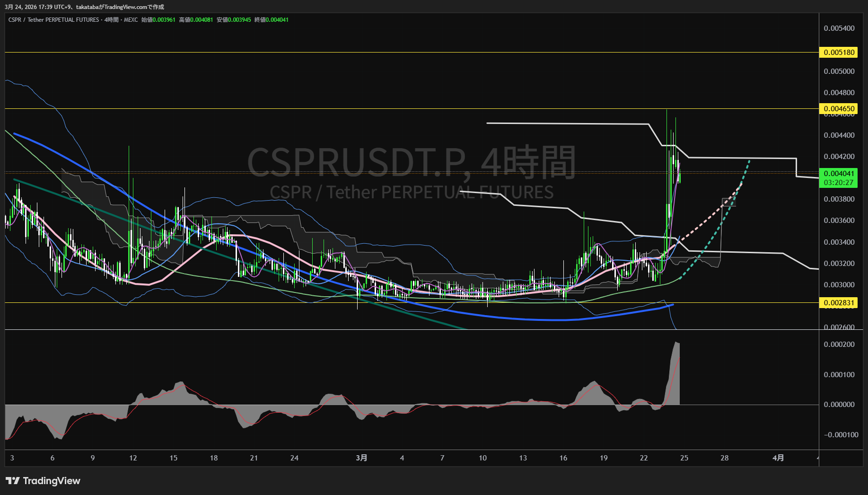Click the low value 安値0.003945 in header
The height and width of the screenshot is (495, 868).
[234, 20]
